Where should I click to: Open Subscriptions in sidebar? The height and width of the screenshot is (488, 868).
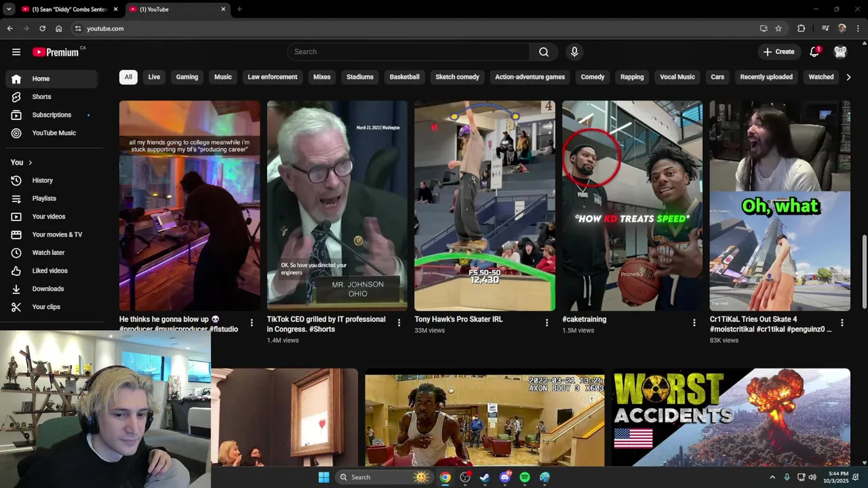(52, 115)
